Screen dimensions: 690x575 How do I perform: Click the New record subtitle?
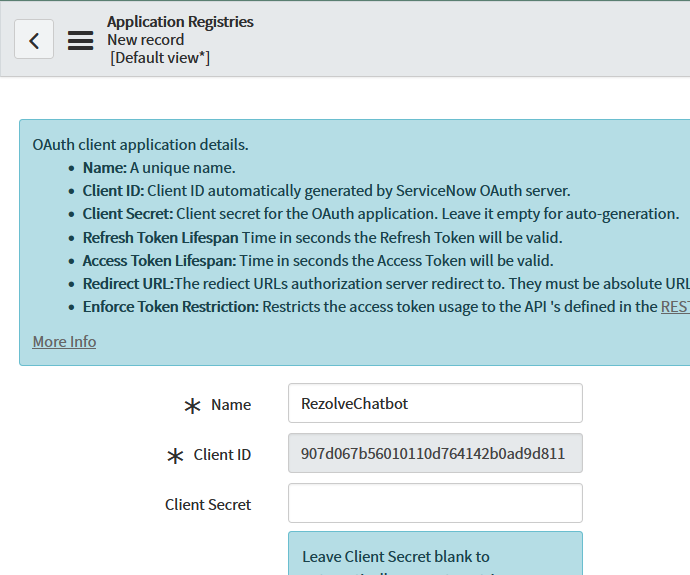pos(146,40)
